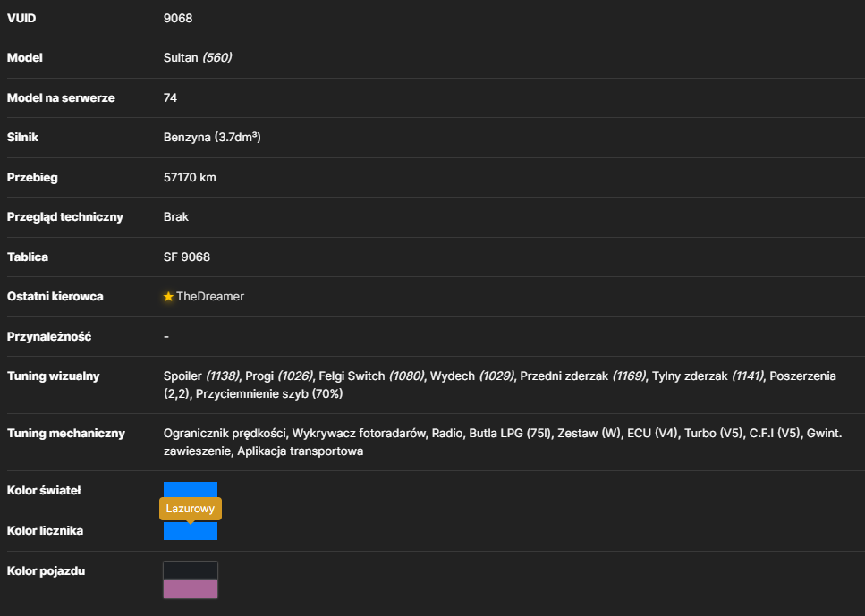Click the Lazurowy tooltip label
The image size is (865, 616).
pos(191,509)
